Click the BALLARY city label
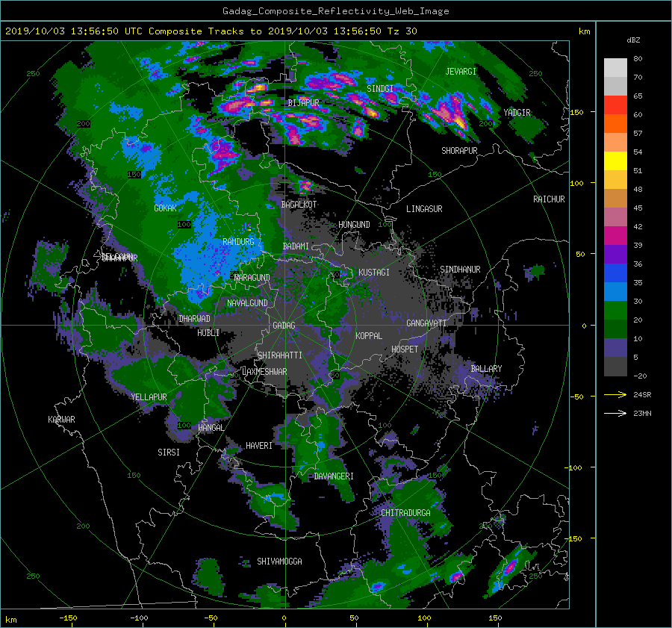Viewport: 672px width, 628px height. pyautogui.click(x=486, y=369)
